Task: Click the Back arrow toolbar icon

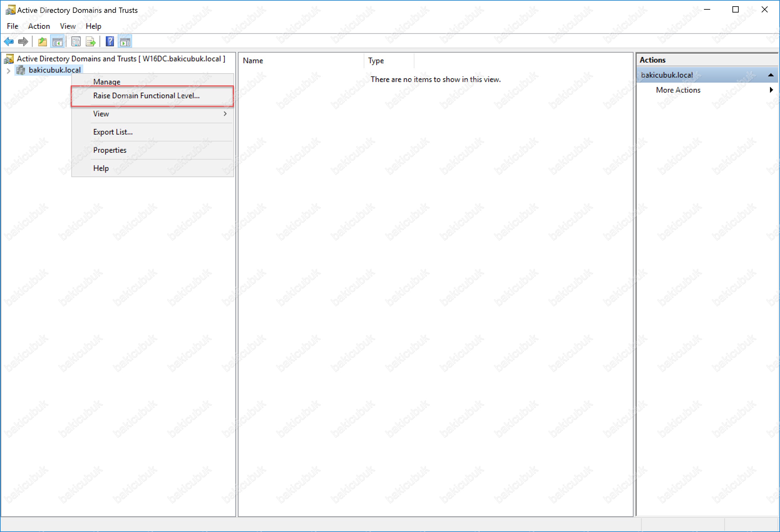Action: coord(9,42)
